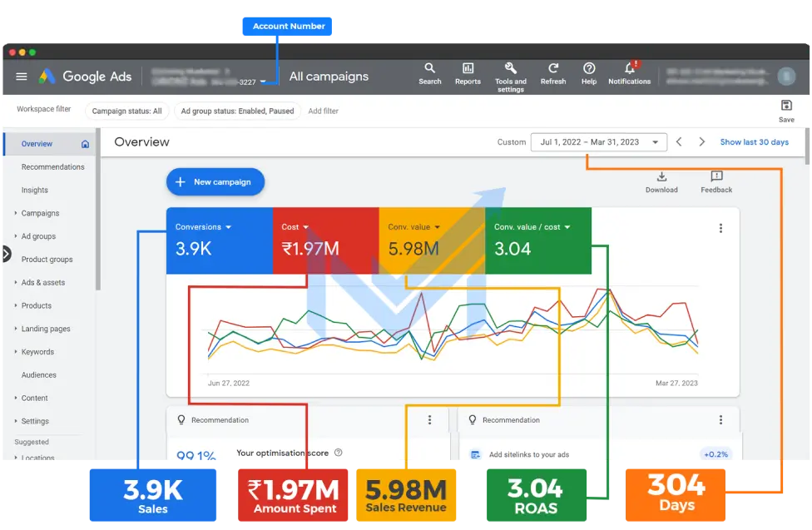Open Tools and settings wrench
The height and width of the screenshot is (530, 812).
point(511,69)
